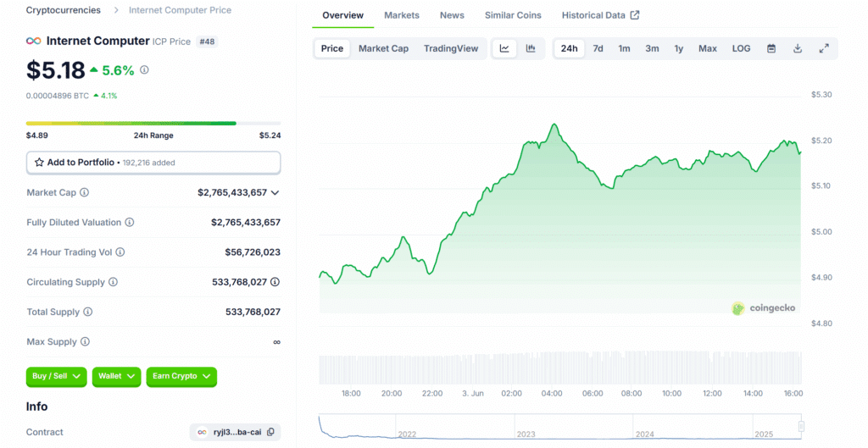Select the line chart view icon
The height and width of the screenshot is (448, 868).
tap(504, 48)
